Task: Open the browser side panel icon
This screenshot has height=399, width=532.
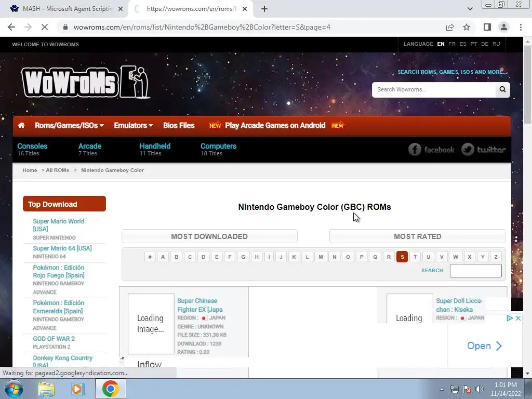Action: click(487, 27)
